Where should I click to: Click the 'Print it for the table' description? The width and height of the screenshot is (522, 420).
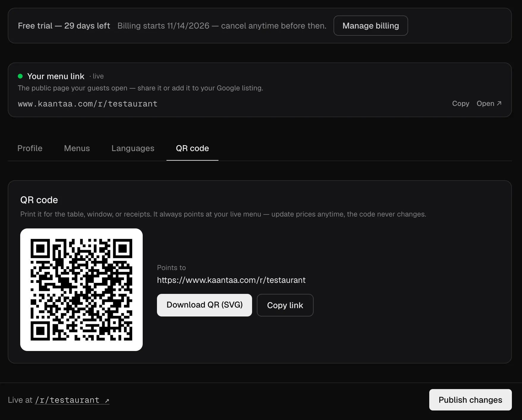coord(223,214)
